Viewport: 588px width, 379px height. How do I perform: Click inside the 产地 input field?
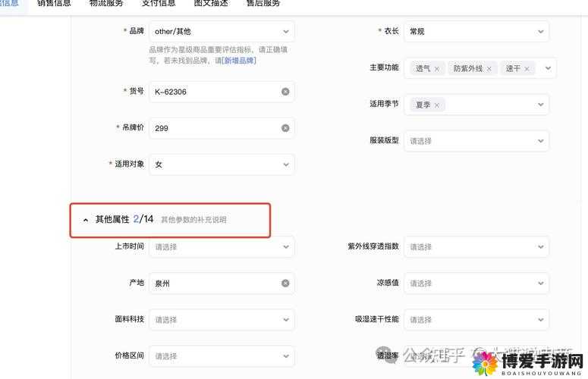tap(222, 283)
